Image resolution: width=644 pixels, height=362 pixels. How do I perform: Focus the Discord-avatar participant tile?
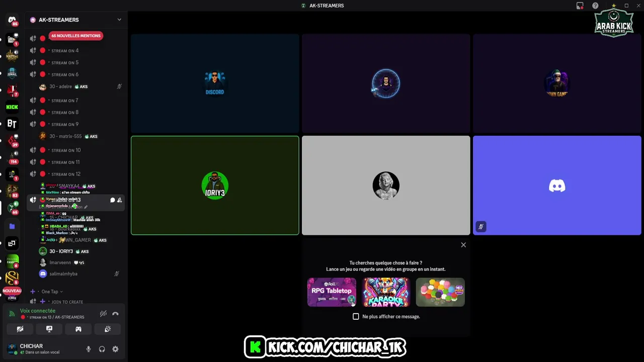coord(215,83)
